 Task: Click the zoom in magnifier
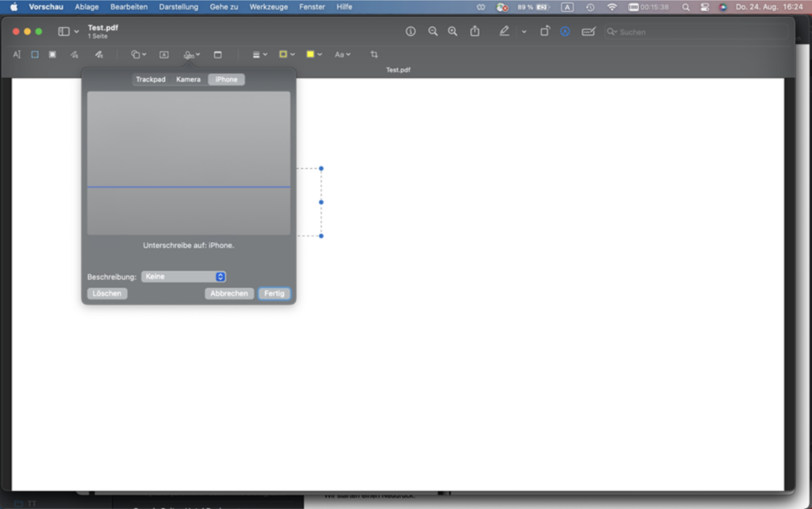click(453, 32)
